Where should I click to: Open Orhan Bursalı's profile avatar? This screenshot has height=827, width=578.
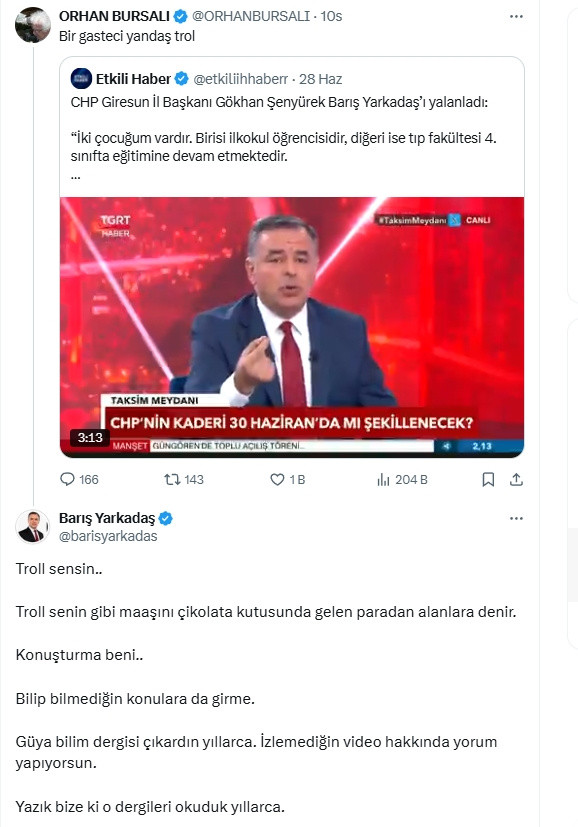pyautogui.click(x=33, y=24)
